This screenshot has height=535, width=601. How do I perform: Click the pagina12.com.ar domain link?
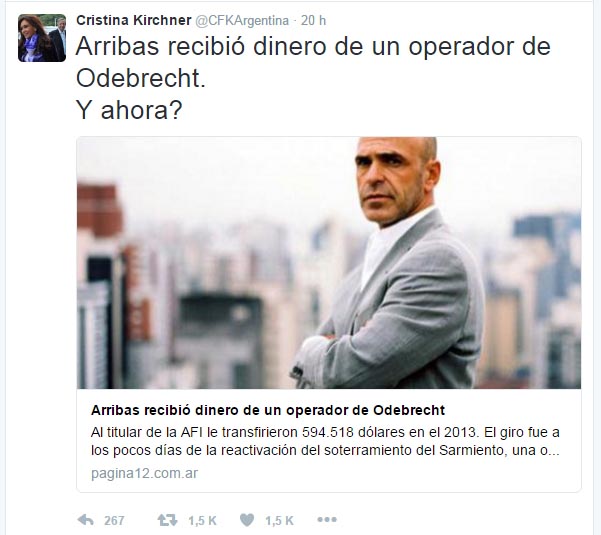click(x=145, y=473)
